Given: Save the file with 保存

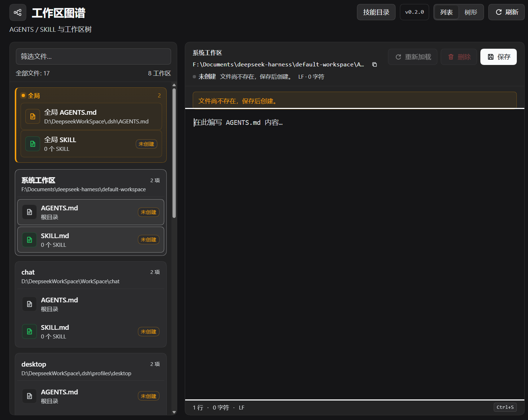Looking at the screenshot, I should pyautogui.click(x=498, y=57).
